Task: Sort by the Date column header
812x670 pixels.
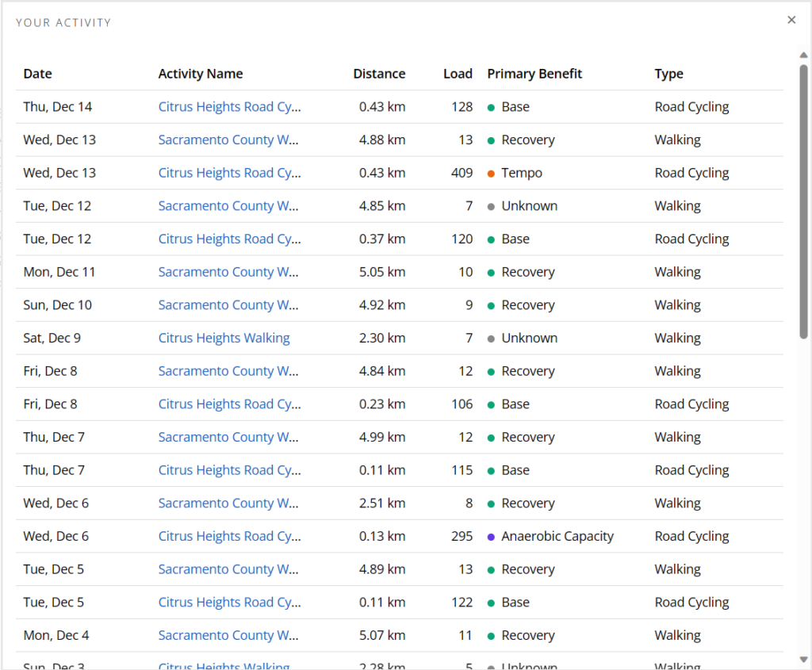Action: click(x=37, y=74)
